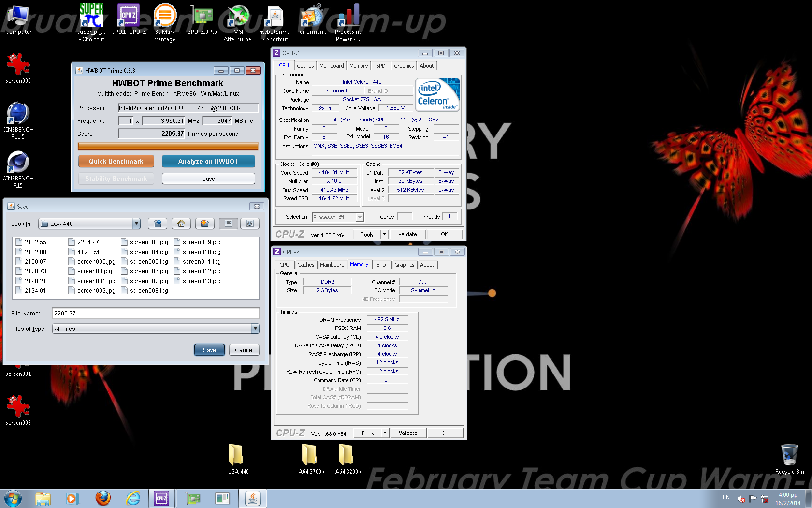Open the screen002 desktop file icon

(18, 410)
